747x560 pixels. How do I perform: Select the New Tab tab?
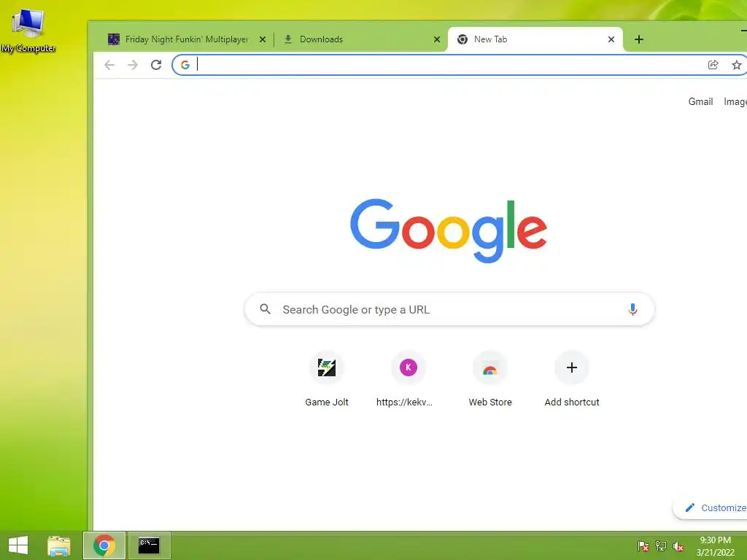click(x=535, y=39)
